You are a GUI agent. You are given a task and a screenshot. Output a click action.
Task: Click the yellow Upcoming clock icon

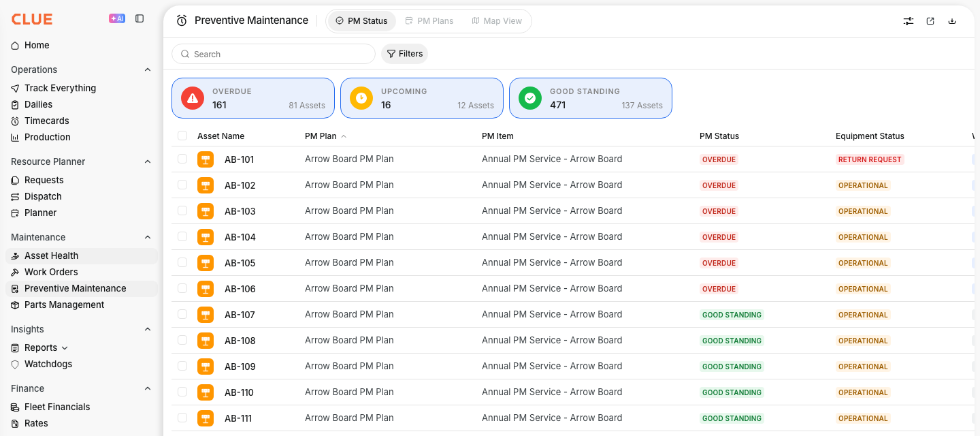click(361, 98)
